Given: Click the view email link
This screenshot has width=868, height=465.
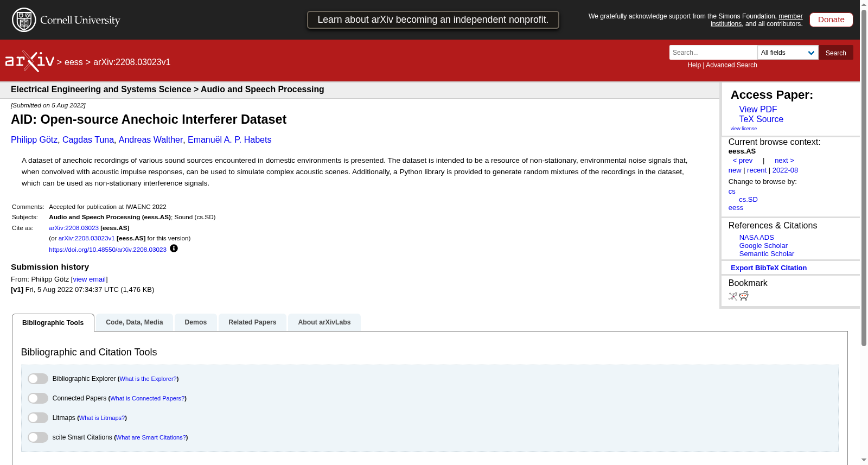Looking at the screenshot, I should click(x=90, y=279).
